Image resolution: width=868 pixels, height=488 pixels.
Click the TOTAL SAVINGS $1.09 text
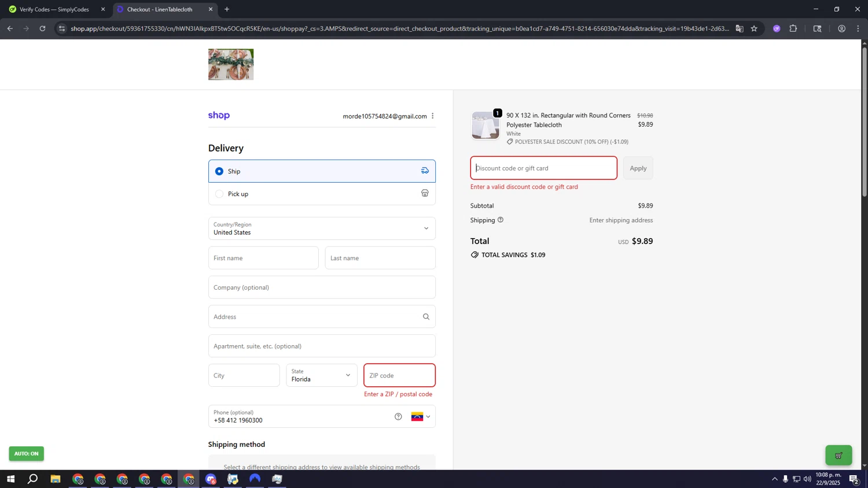point(513,255)
